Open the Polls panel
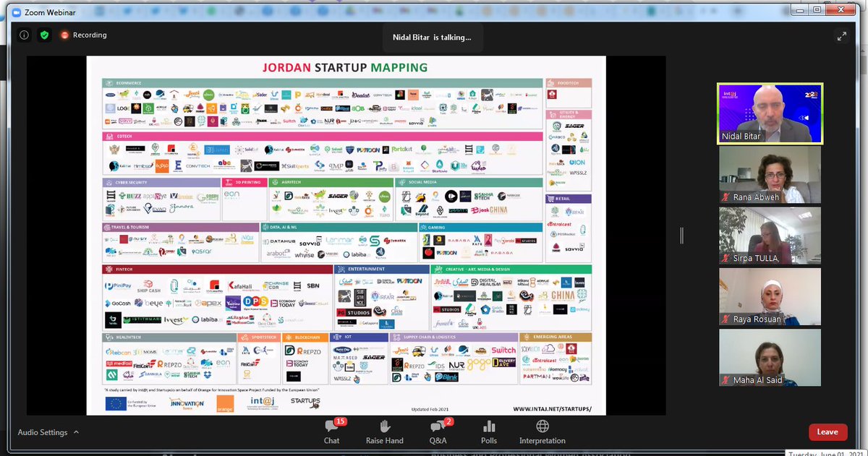Image resolution: width=868 pixels, height=456 pixels. (x=490, y=431)
